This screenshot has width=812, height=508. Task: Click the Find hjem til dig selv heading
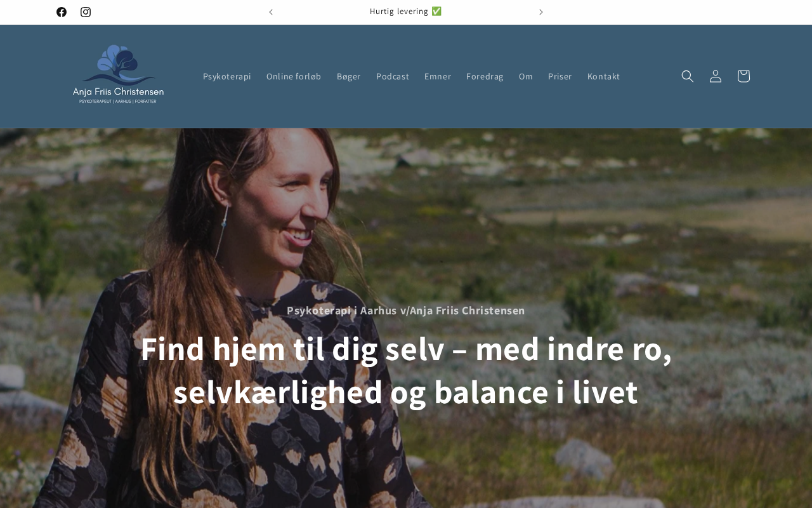(x=406, y=370)
